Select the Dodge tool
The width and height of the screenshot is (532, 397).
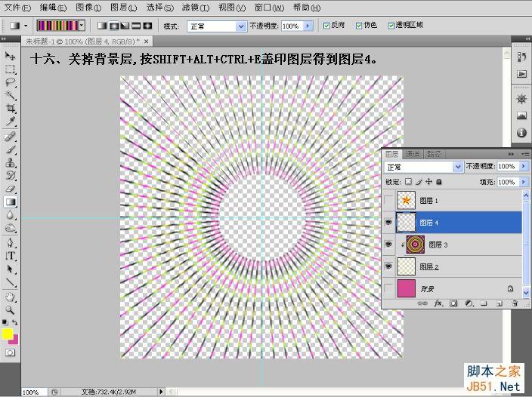pyautogui.click(x=10, y=228)
